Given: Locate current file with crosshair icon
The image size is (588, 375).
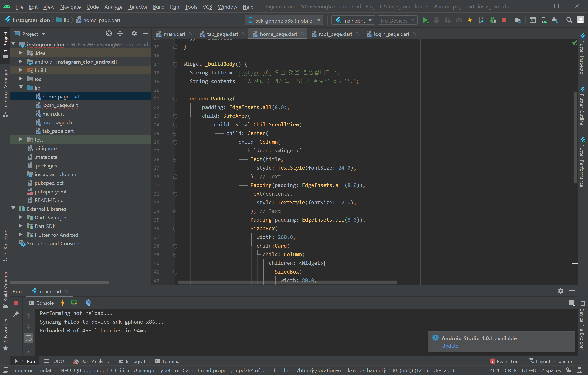Looking at the screenshot, I should pyautogui.click(x=109, y=34).
